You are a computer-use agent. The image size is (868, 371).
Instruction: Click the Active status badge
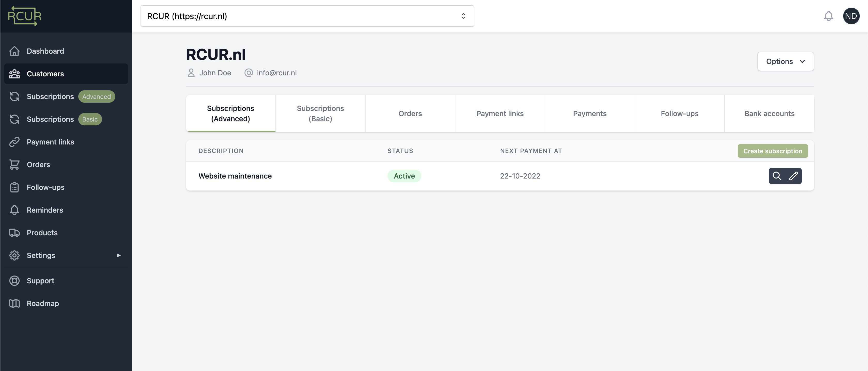[404, 176]
